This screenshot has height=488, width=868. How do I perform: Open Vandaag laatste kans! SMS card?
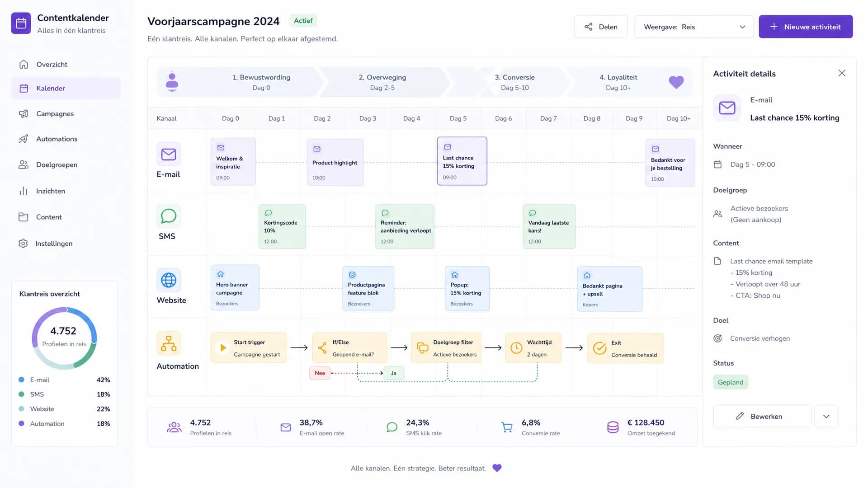pyautogui.click(x=549, y=227)
